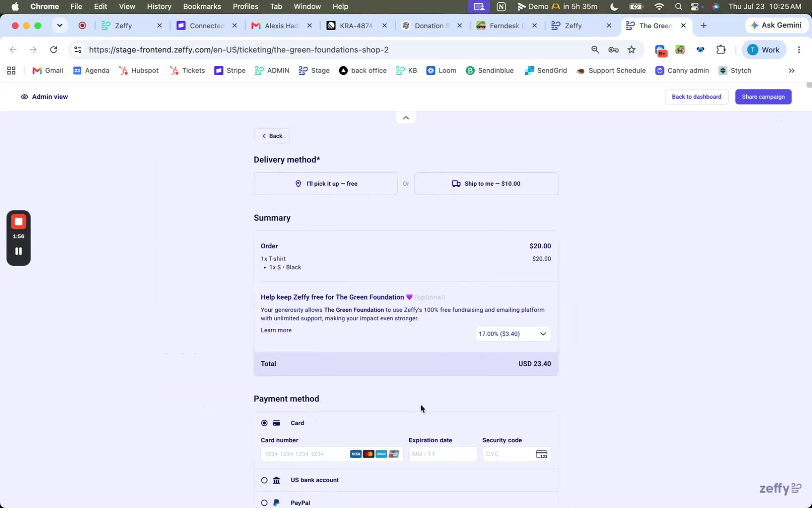The image size is (812, 508).
Task: Collapse the section with the up chevron
Action: tap(406, 118)
